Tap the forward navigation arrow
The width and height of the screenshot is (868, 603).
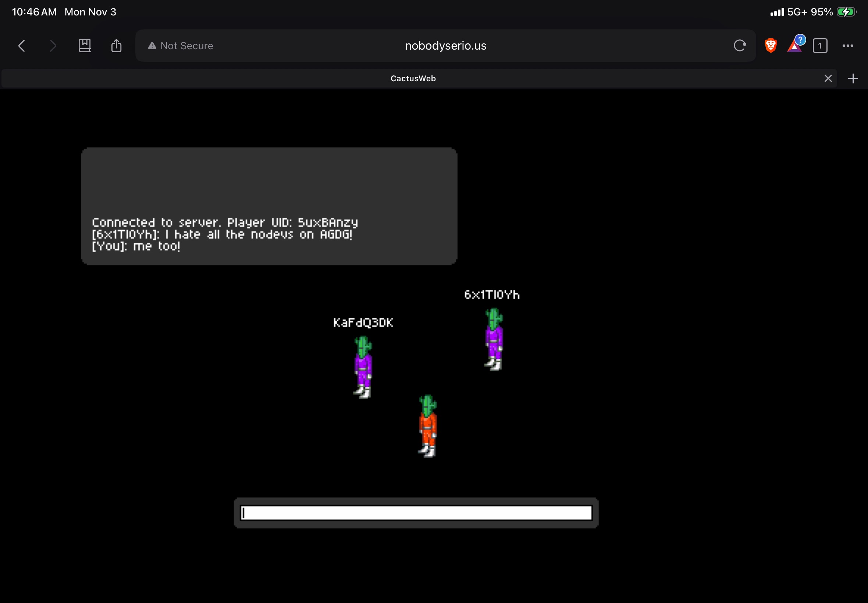point(53,46)
